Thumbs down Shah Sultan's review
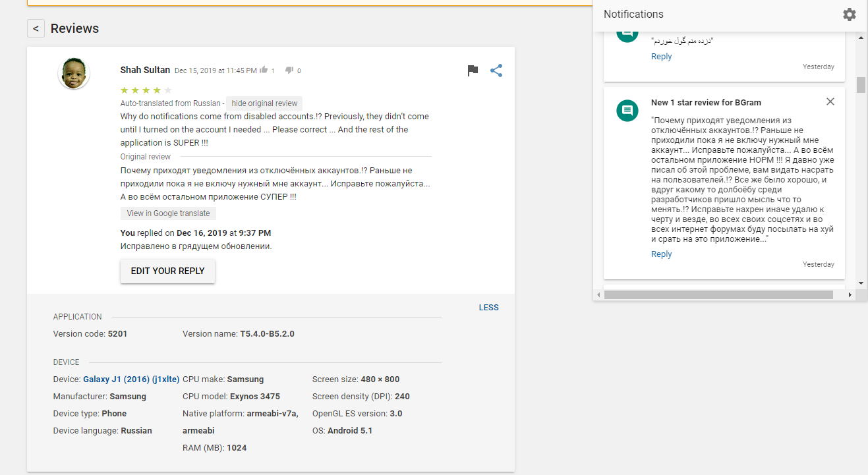The image size is (868, 475). [289, 70]
